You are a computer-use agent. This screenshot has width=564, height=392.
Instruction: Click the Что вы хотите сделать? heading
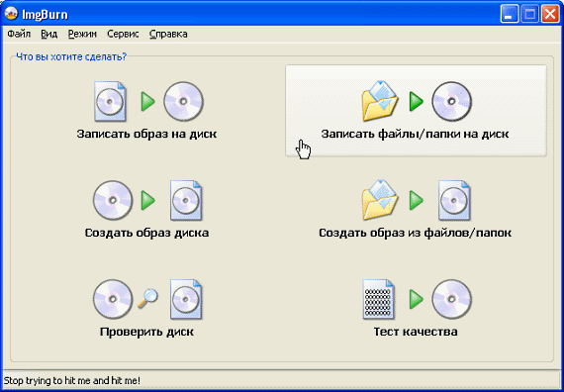click(x=71, y=56)
